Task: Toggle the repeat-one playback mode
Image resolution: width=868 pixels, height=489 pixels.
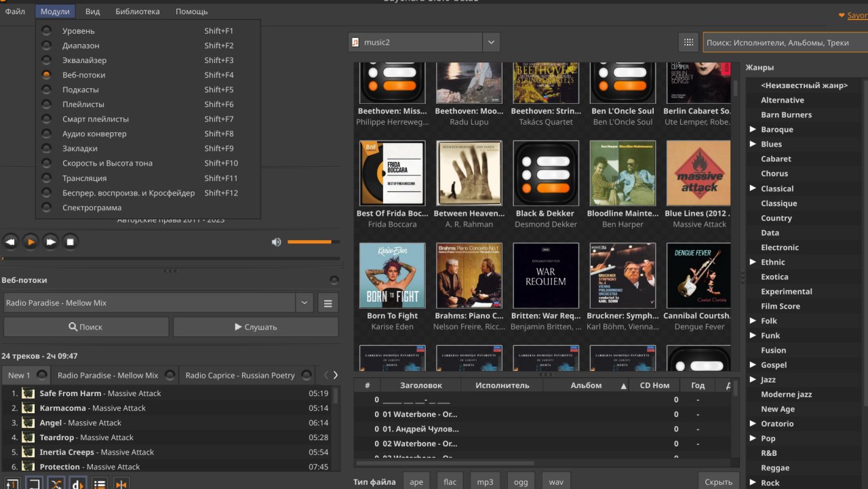Action: (x=12, y=483)
